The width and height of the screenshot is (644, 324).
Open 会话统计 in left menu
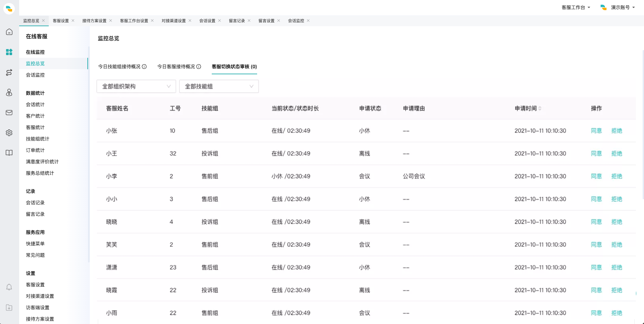35,105
